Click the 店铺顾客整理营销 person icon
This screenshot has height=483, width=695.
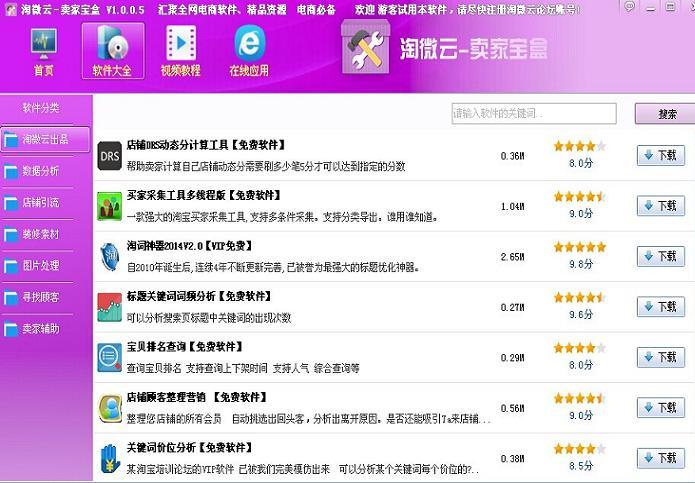coord(109,408)
